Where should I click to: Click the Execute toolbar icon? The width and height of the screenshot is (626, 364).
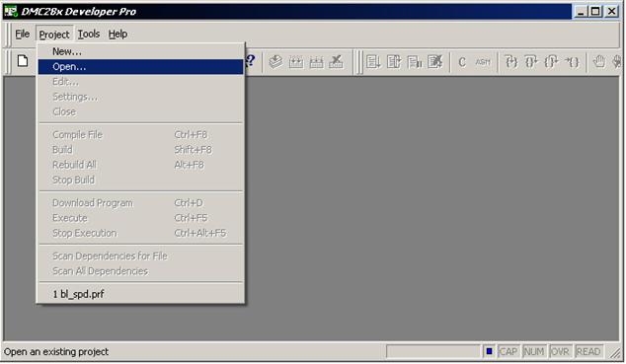pos(394,62)
